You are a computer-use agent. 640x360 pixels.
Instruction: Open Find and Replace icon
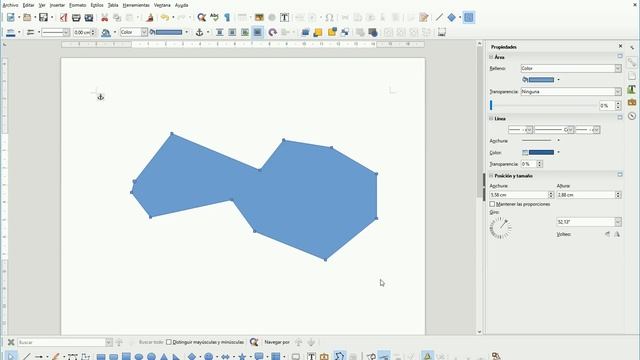coord(202,18)
